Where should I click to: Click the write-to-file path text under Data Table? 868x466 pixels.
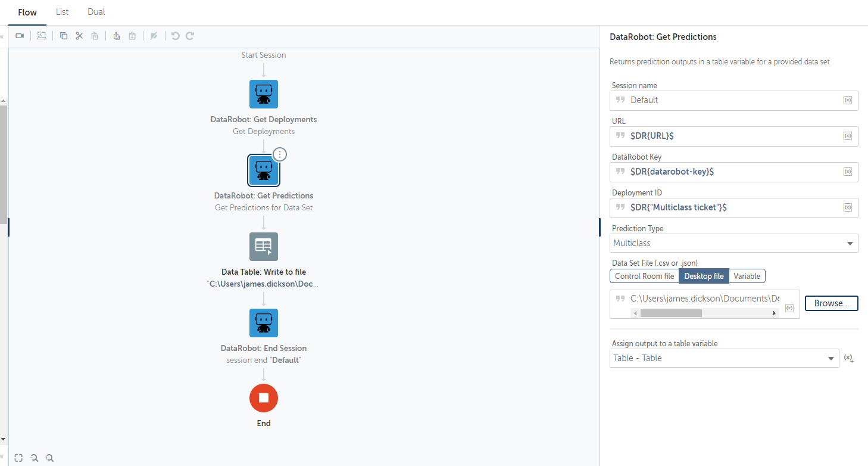point(264,284)
